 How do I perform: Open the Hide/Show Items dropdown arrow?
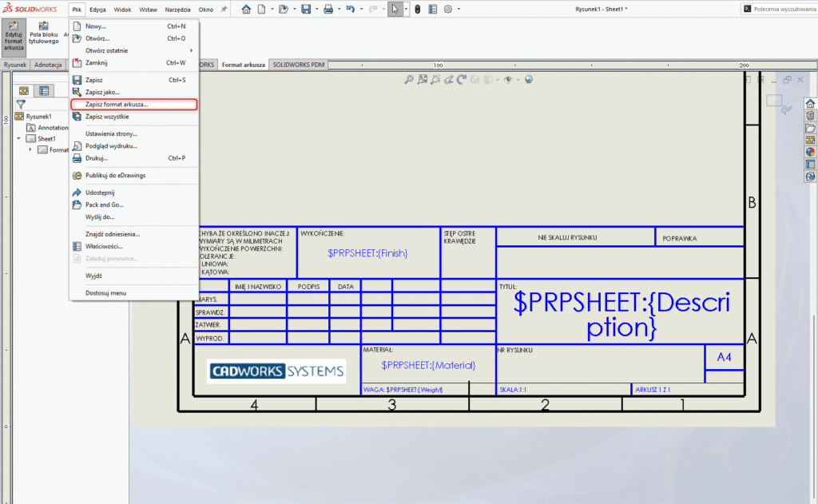click(518, 79)
